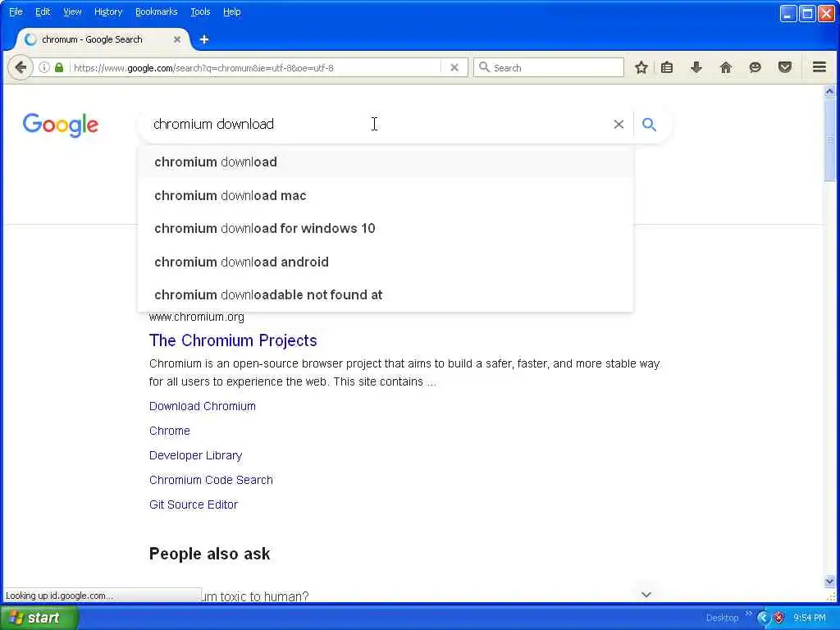The height and width of the screenshot is (630, 840).
Task: Open the History menu
Action: pos(108,11)
